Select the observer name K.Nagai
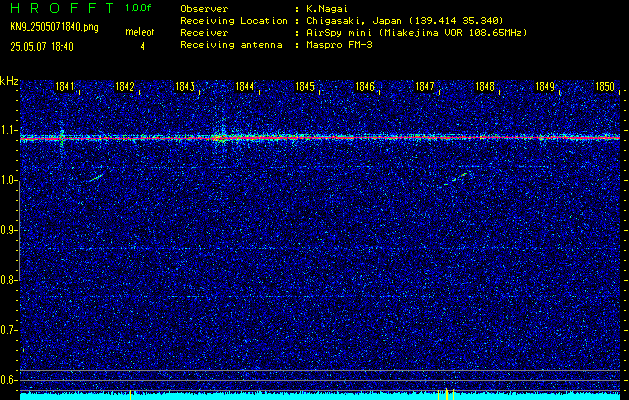The height and width of the screenshot is (400, 629). (327, 8)
